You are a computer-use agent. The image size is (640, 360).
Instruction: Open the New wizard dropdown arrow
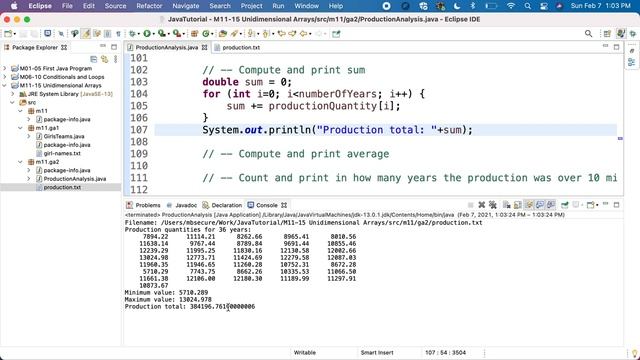15,34
